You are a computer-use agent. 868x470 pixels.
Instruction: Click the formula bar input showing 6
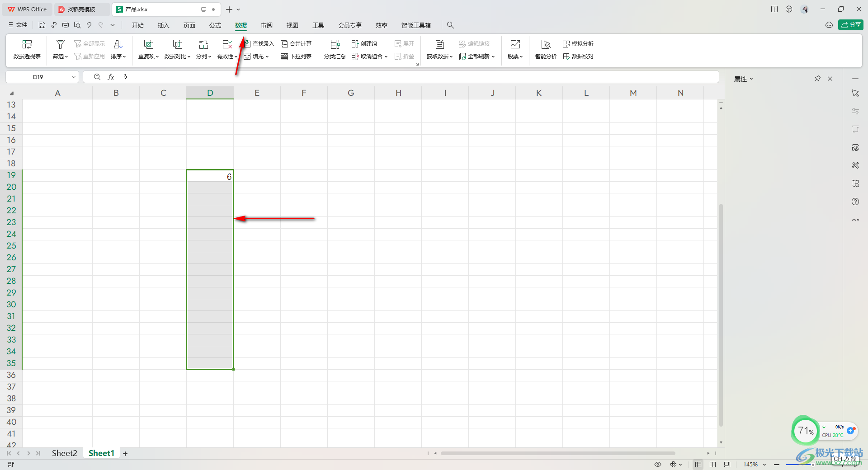[x=419, y=77]
